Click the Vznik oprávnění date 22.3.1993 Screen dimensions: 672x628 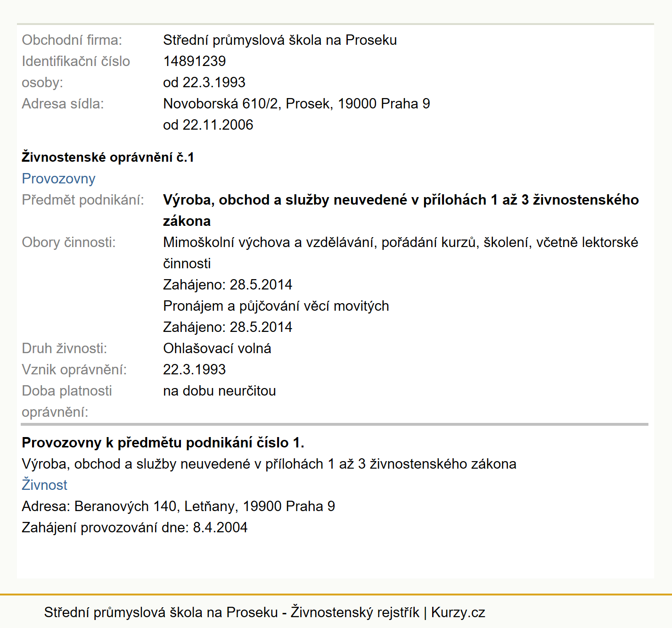(194, 370)
